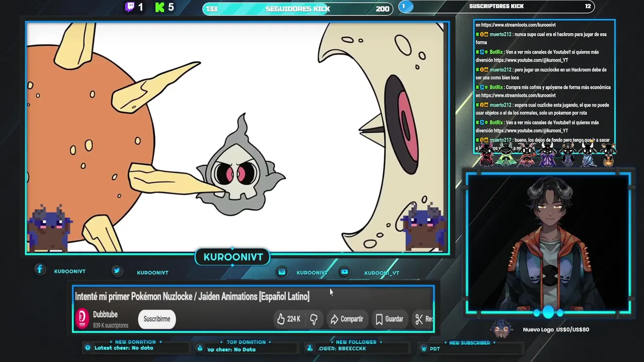Image resolution: width=644 pixels, height=362 pixels.
Task: Click the New Subscriber PDT text
Action: pos(435,348)
